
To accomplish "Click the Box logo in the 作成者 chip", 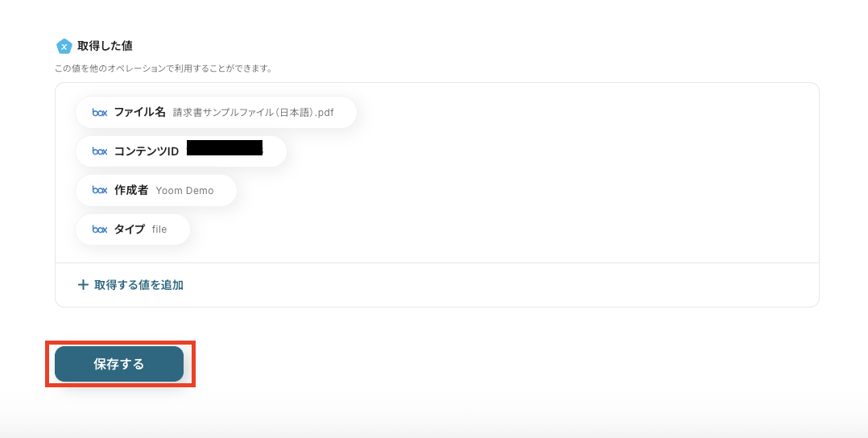I will click(x=100, y=190).
